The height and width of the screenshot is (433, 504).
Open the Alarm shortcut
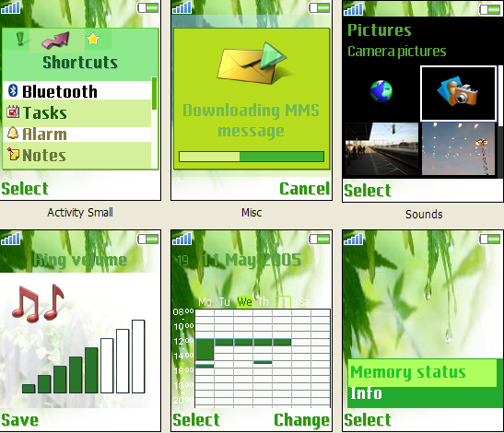[77, 135]
